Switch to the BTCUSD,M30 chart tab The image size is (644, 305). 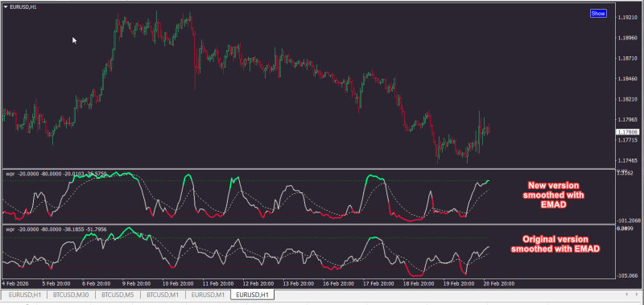pyautogui.click(x=71, y=295)
